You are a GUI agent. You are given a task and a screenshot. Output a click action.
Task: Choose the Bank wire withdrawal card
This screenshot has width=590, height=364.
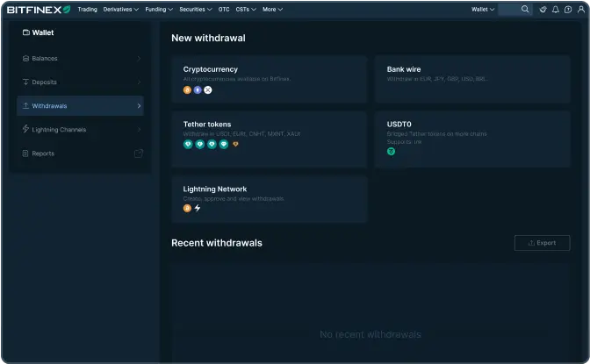[x=472, y=79]
